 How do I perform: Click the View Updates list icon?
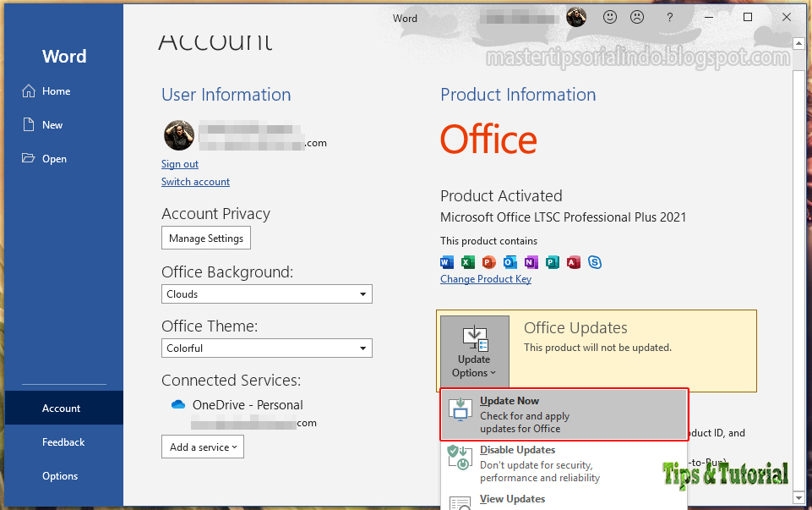(460, 502)
